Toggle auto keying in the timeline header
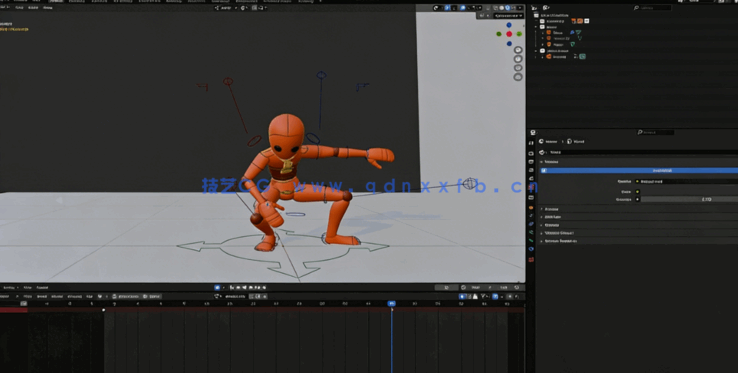Viewport: 738px width, 373px height. coord(217,288)
